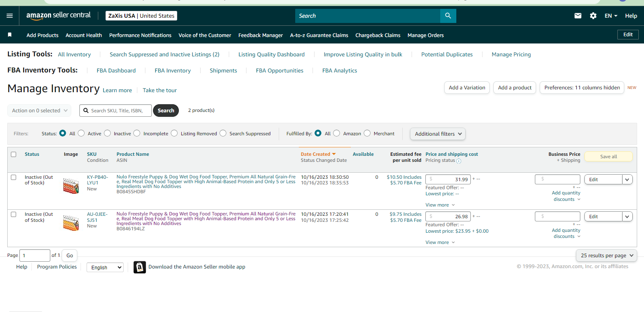
Task: Open Edit dropdown arrow for the $31.99 listing
Action: click(627, 180)
